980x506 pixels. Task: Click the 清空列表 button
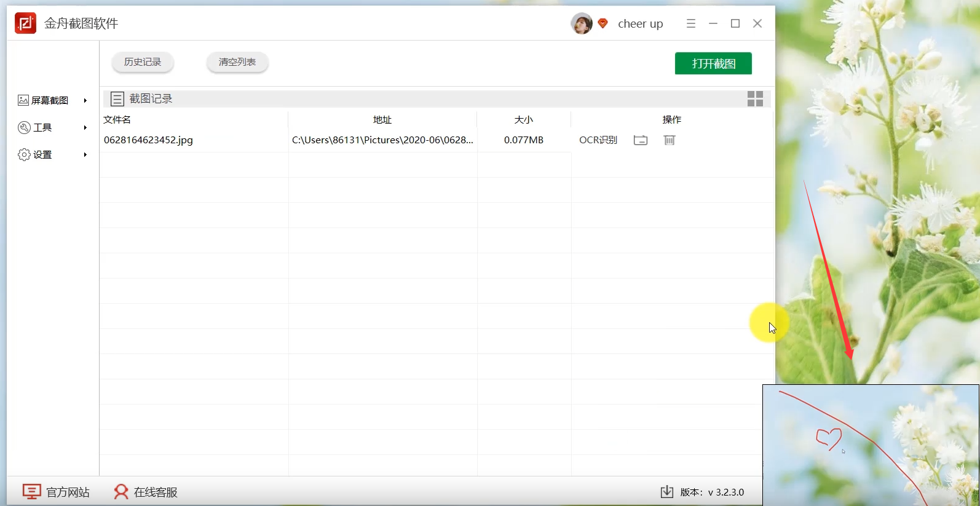tap(237, 62)
